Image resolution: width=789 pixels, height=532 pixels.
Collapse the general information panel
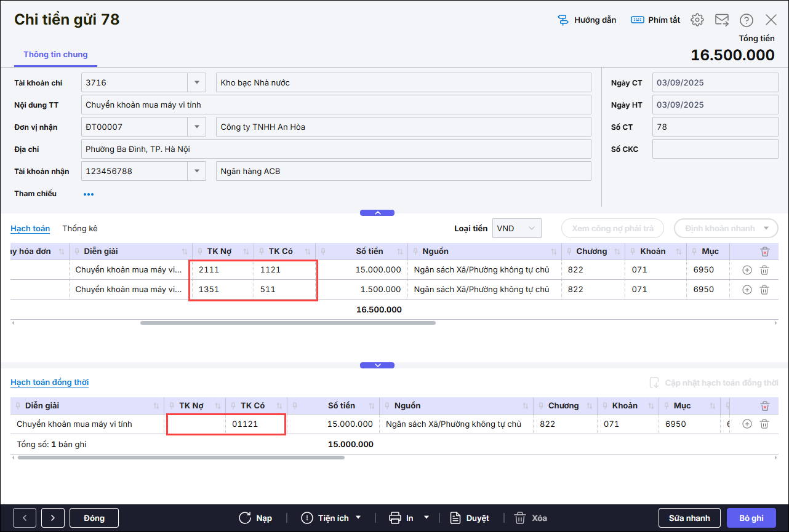pyautogui.click(x=377, y=213)
